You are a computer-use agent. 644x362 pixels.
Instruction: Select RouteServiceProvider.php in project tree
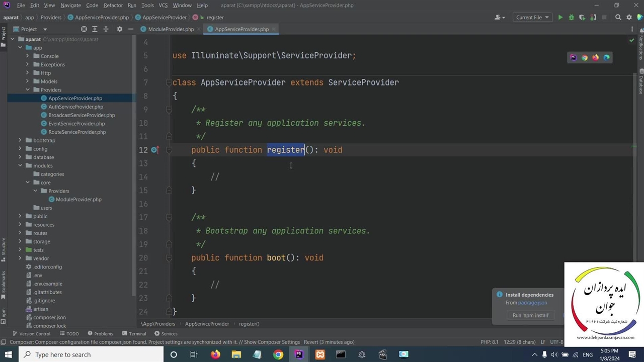pyautogui.click(x=77, y=132)
